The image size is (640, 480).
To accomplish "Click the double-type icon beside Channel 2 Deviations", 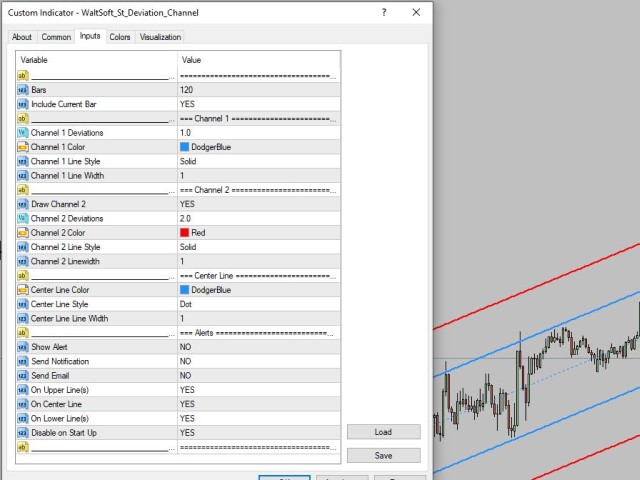I will click(23, 218).
